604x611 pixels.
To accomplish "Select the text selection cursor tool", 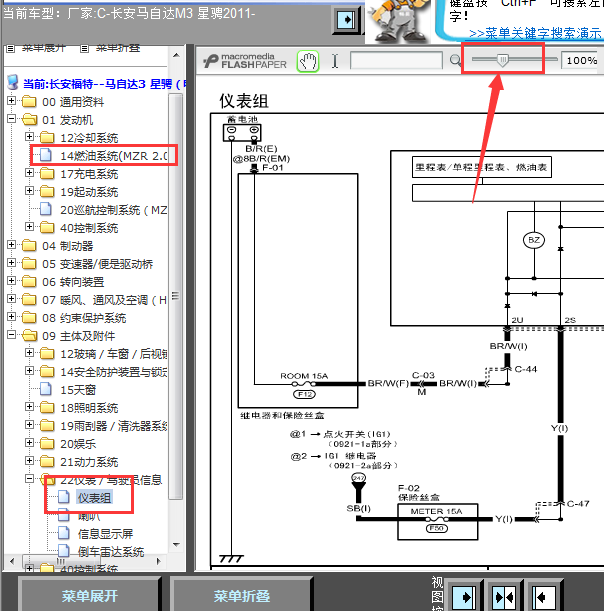I will point(335,61).
